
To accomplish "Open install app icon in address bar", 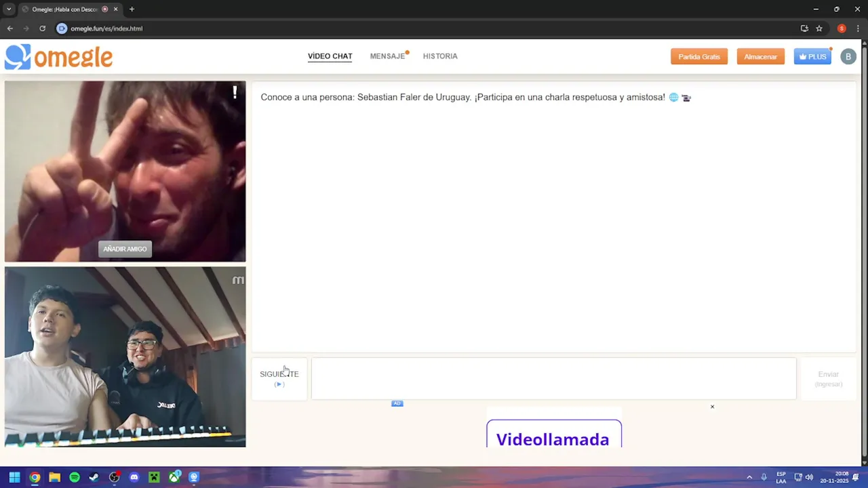I will (804, 28).
